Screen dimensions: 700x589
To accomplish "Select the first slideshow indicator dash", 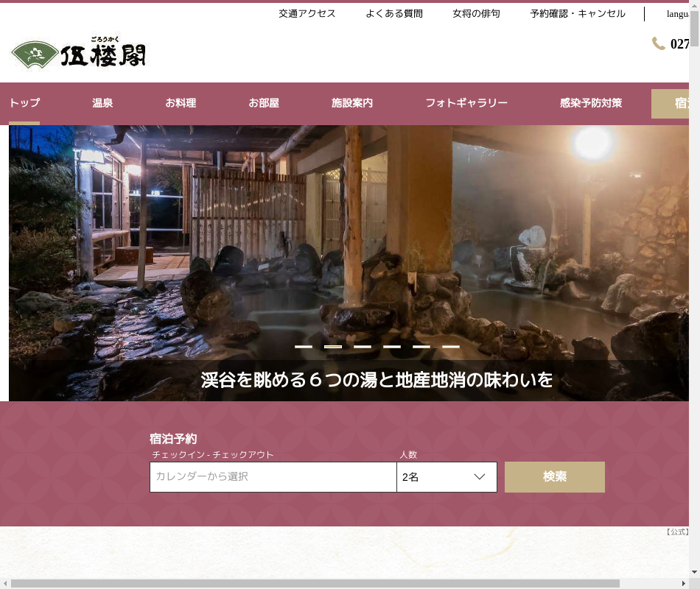I will click(x=304, y=346).
